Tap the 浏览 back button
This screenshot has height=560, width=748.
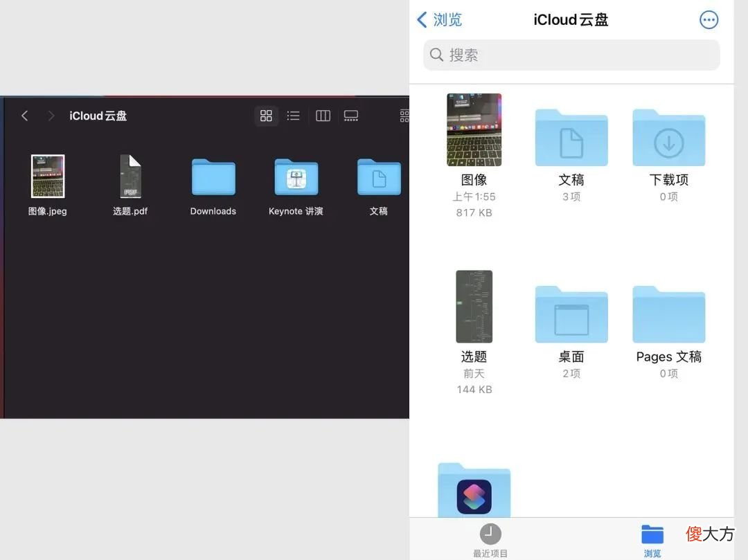439,19
